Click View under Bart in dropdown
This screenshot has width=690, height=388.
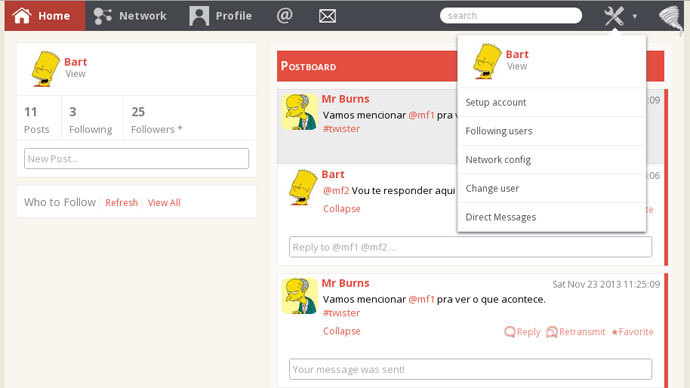(x=517, y=66)
